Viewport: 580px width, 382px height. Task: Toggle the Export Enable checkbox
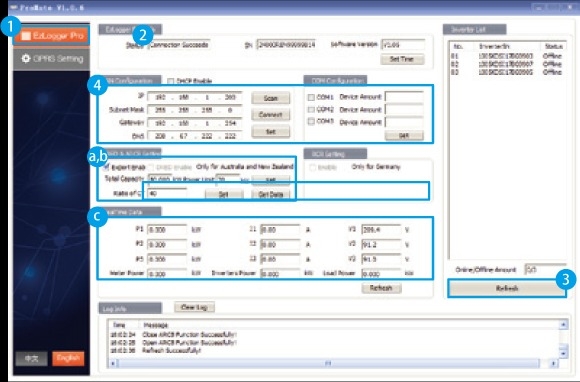(107, 167)
